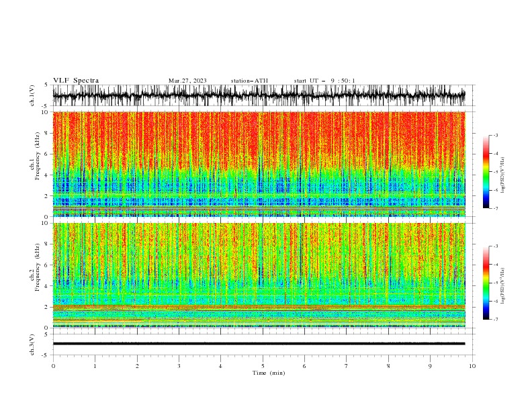Click the "VLF Spectra" title text
The width and height of the screenshot is (532, 411).
pos(76,81)
